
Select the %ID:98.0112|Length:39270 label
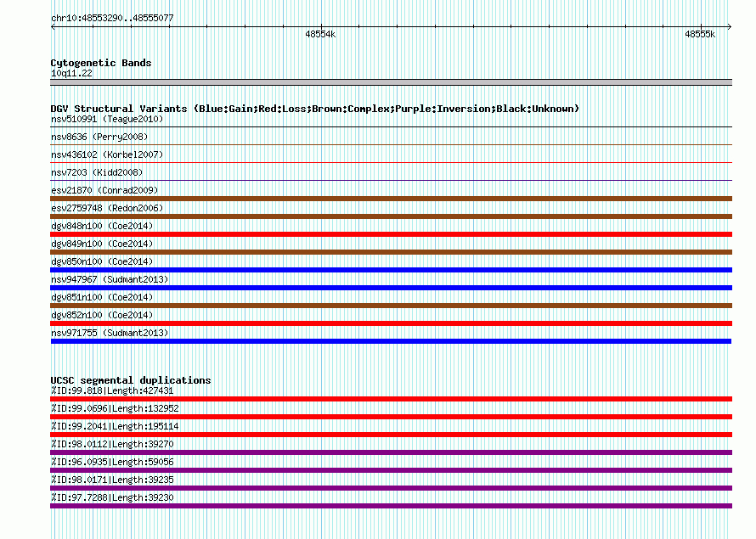pyautogui.click(x=112, y=444)
